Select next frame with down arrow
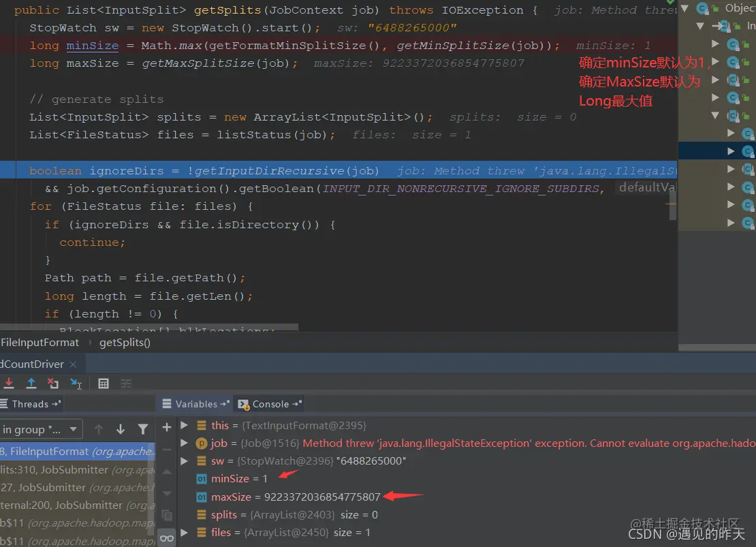The image size is (756, 547). [x=121, y=429]
